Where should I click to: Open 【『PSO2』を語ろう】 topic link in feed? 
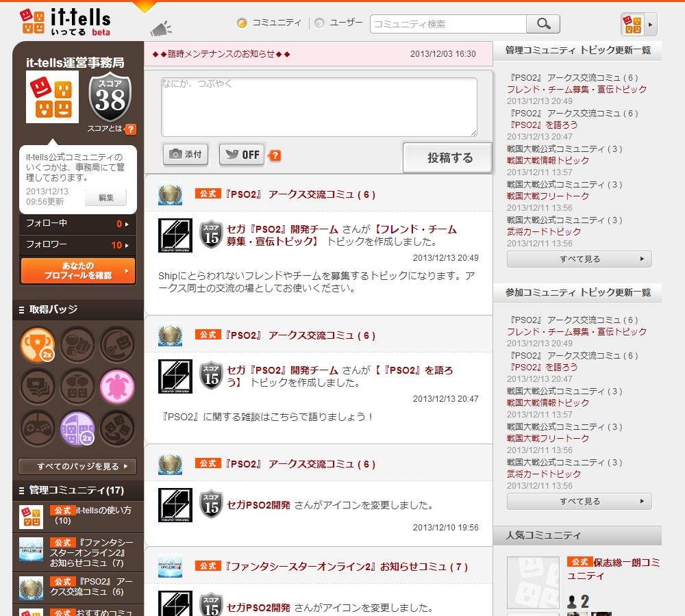tap(340, 376)
